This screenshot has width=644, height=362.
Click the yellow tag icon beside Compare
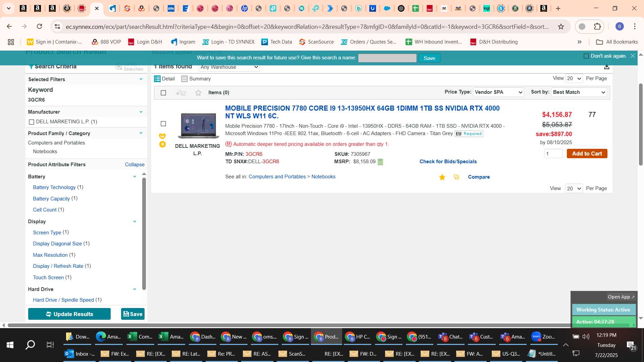click(x=457, y=177)
